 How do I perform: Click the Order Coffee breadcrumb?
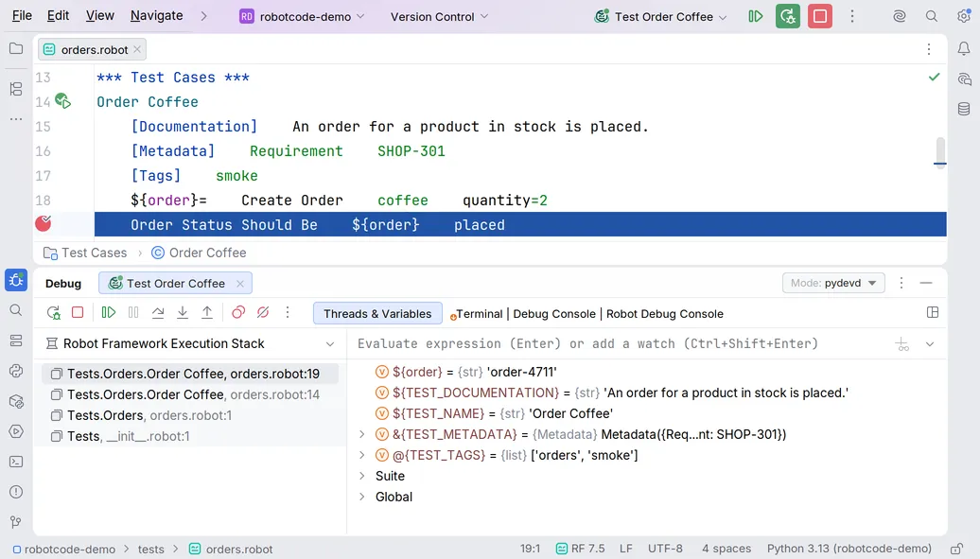click(200, 253)
